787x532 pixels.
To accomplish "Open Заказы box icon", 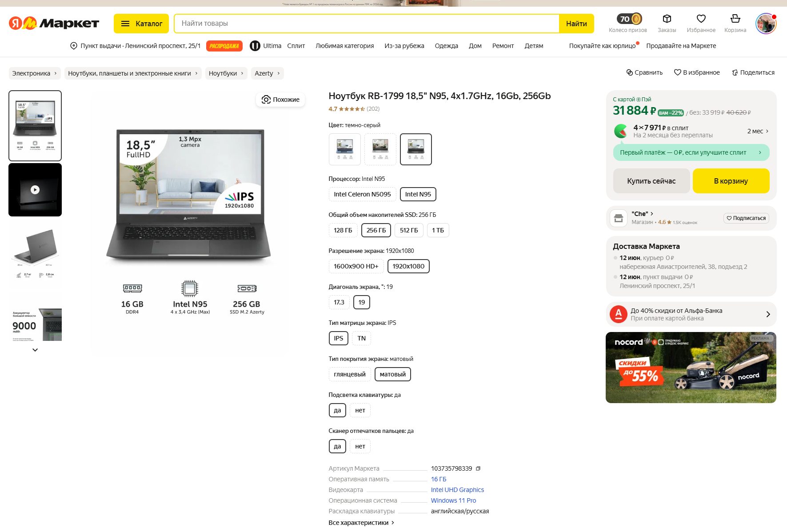I will (667, 19).
